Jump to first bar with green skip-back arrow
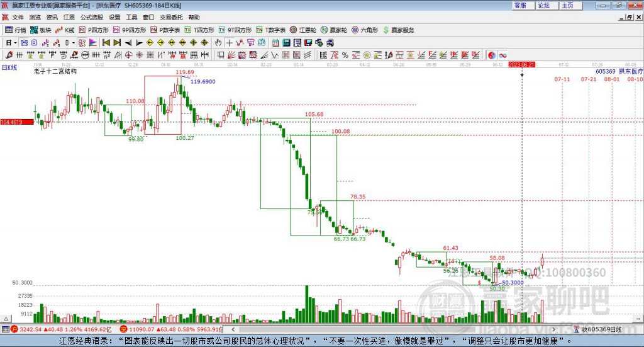Viewport: 644px width, 347px height. click(106, 43)
